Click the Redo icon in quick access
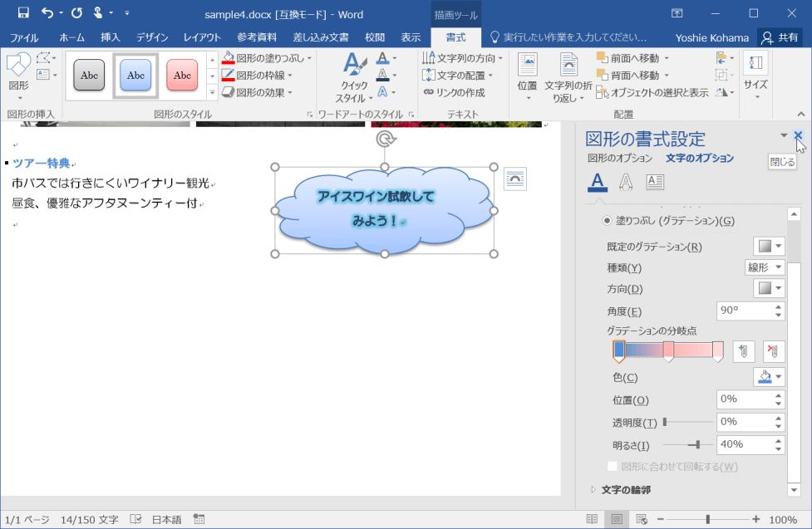Image resolution: width=812 pixels, height=529 pixels. pyautogui.click(x=76, y=13)
